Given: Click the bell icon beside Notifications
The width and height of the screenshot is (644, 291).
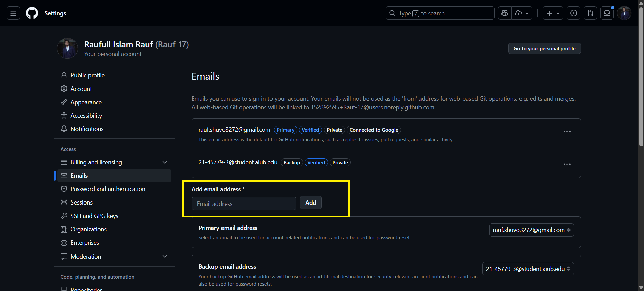Looking at the screenshot, I should coord(64,129).
